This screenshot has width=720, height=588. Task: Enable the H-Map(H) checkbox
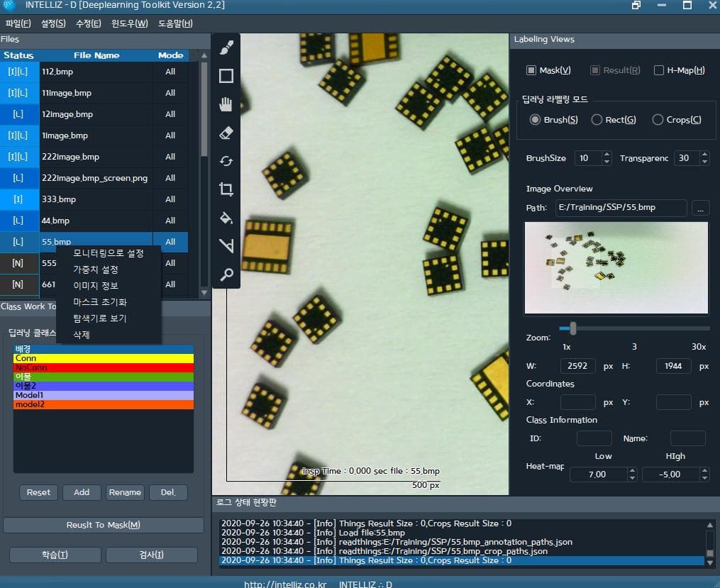click(x=658, y=70)
